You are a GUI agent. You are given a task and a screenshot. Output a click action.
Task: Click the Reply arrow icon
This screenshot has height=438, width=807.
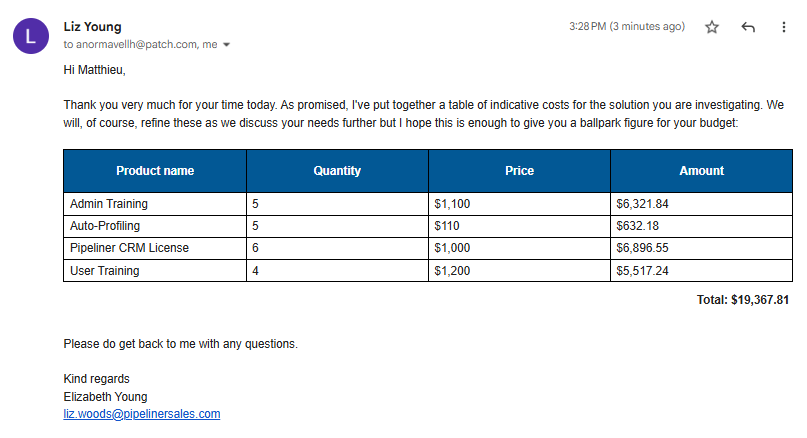point(747,27)
